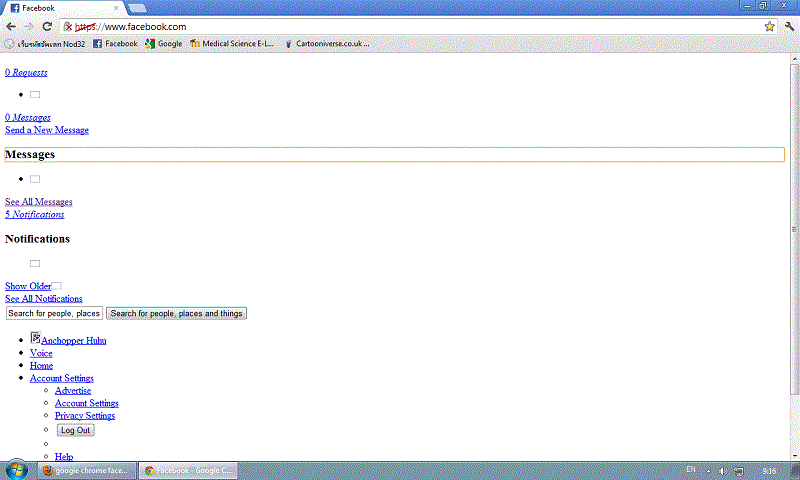
Task: Close the Facebook tab
Action: [116, 8]
